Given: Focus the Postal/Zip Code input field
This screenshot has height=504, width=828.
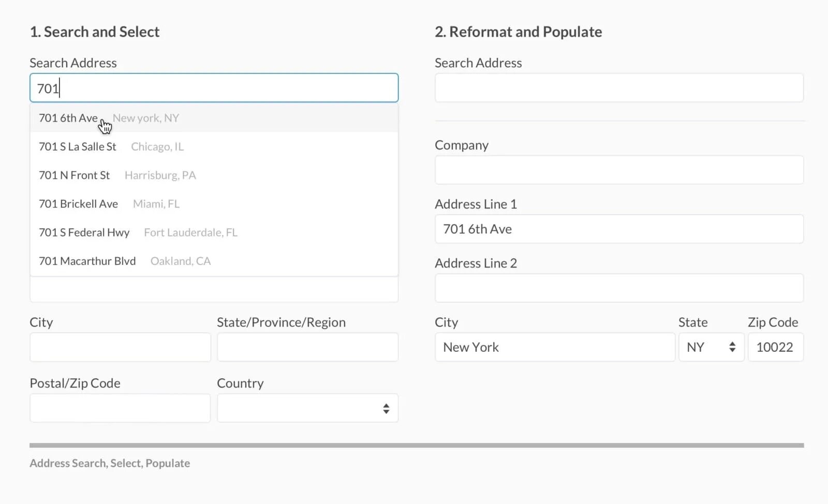Looking at the screenshot, I should (x=120, y=408).
